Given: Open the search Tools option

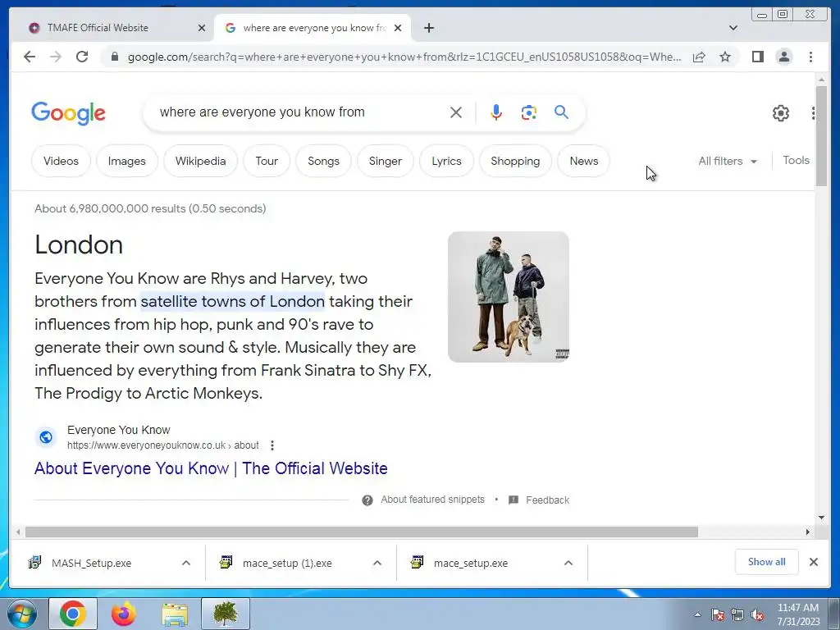Looking at the screenshot, I should [796, 160].
